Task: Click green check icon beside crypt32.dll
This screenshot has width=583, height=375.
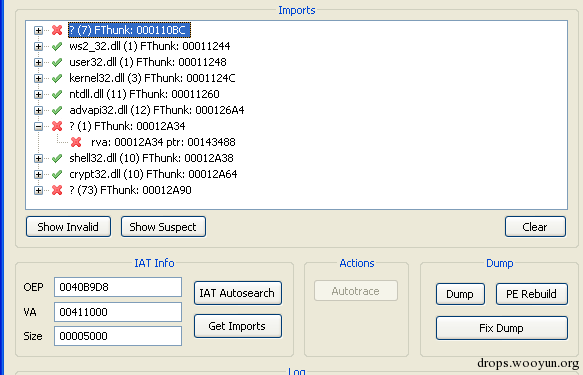Action: pyautogui.click(x=57, y=174)
